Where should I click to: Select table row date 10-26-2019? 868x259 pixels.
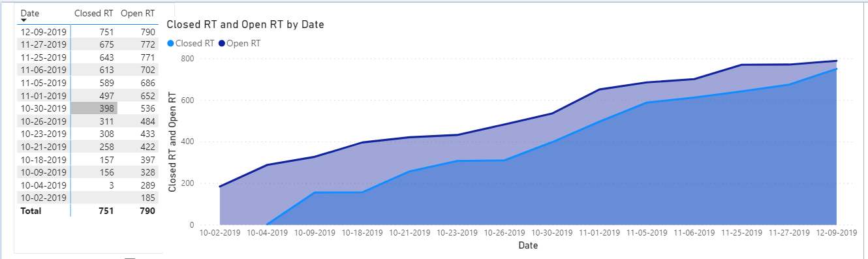44,121
